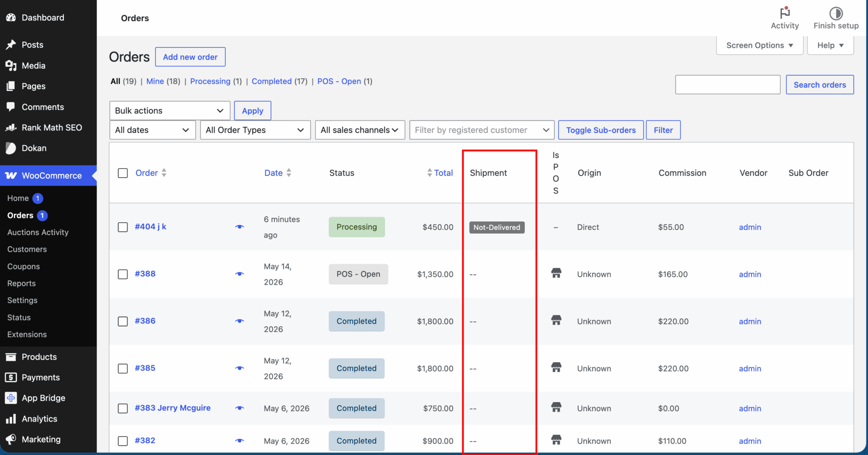This screenshot has width=868, height=455.
Task: Click the Media icon in sidebar
Action: [11, 66]
